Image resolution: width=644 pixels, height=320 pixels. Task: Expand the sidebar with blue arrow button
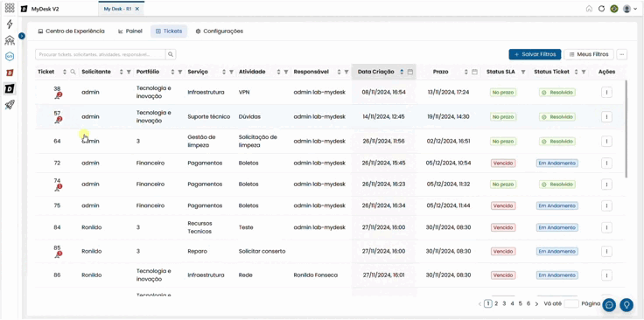click(22, 36)
